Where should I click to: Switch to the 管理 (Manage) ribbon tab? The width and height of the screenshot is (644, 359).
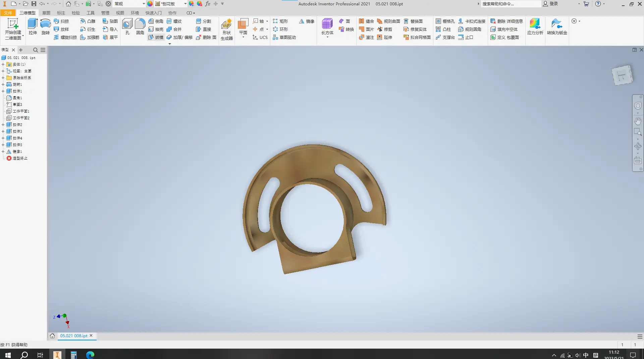[105, 13]
